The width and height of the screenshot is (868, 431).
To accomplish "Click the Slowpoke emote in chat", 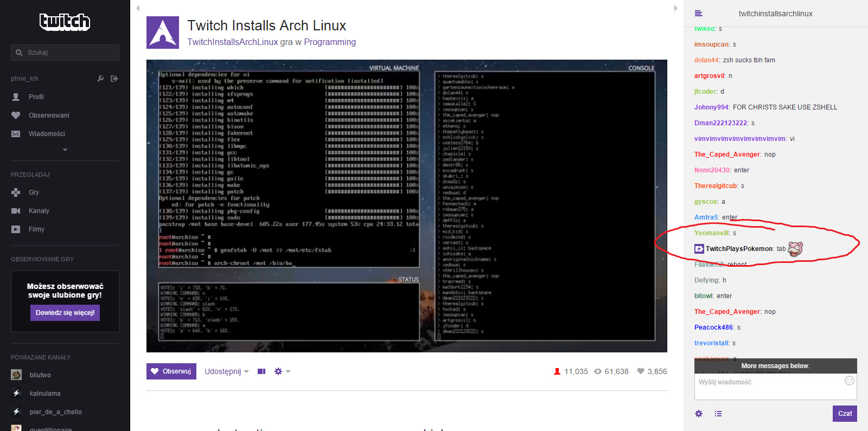I will (x=795, y=249).
